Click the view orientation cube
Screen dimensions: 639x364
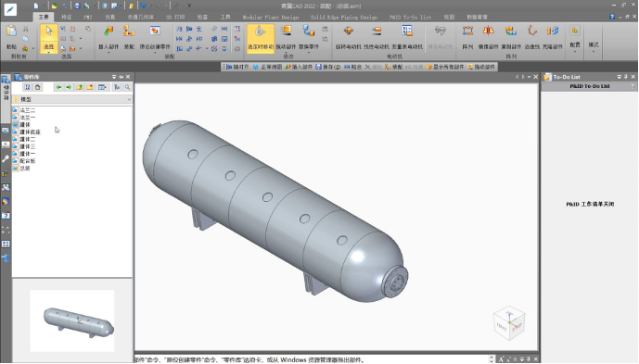click(x=509, y=323)
